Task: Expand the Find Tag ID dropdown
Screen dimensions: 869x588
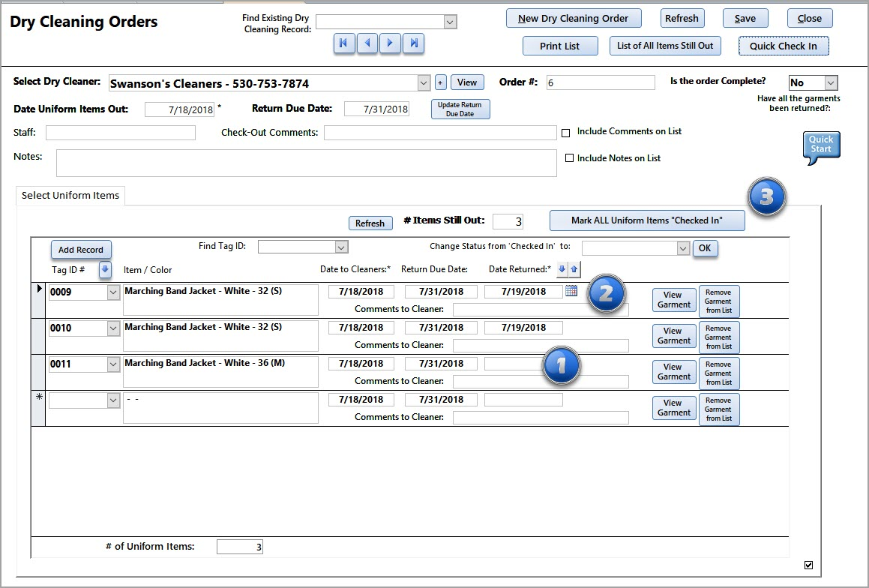Action: [341, 247]
